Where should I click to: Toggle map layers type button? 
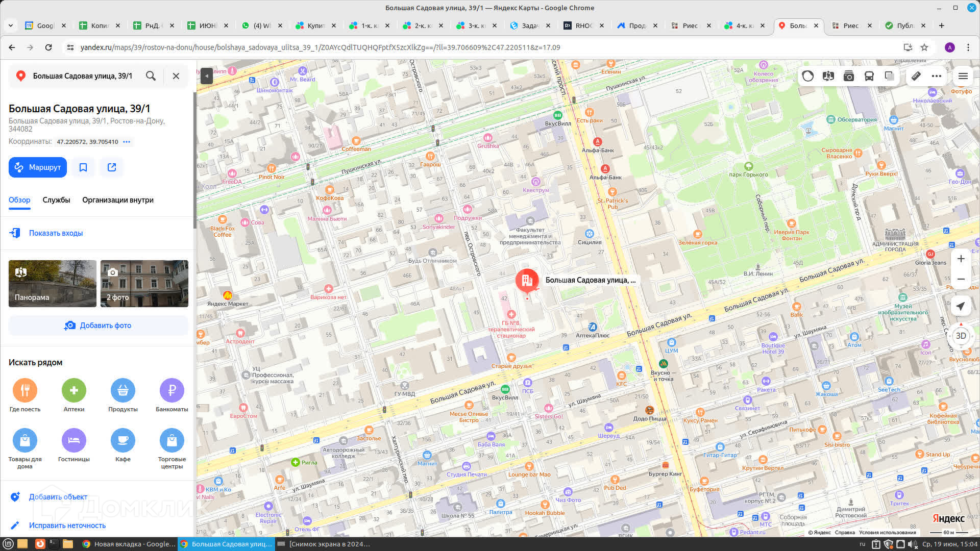[889, 76]
